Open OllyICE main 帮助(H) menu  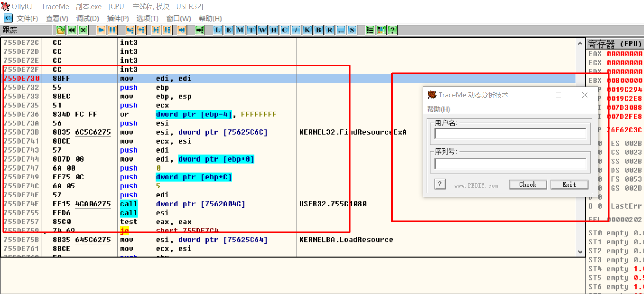(x=210, y=19)
